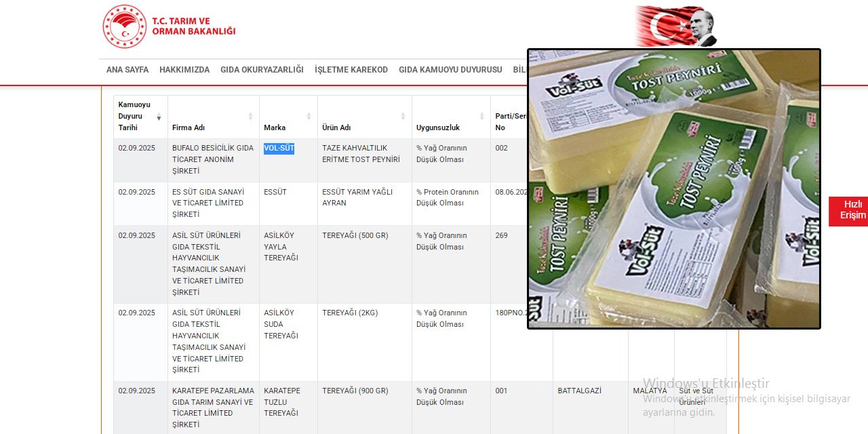Click the Vol-Süt tost peyniri photo
Image resolution: width=868 pixels, height=434 pixels.
coord(674,189)
